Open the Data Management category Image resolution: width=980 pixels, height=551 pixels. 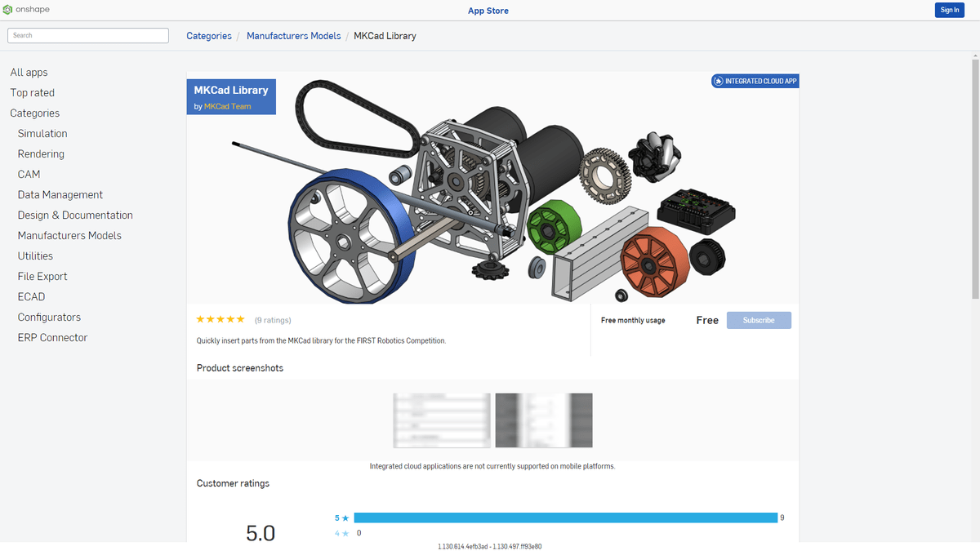60,195
